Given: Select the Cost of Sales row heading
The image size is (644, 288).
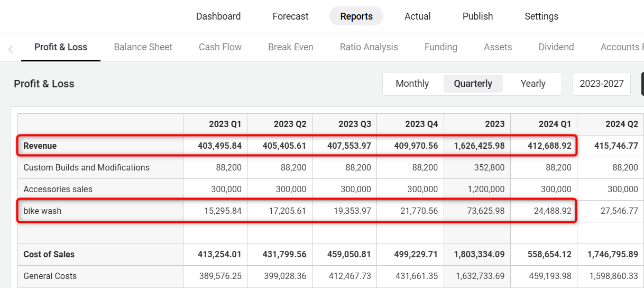Looking at the screenshot, I should (x=49, y=254).
